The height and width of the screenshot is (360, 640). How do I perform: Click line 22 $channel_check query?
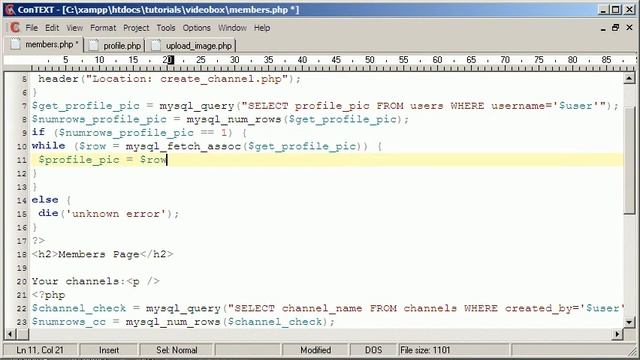pyautogui.click(x=327, y=308)
